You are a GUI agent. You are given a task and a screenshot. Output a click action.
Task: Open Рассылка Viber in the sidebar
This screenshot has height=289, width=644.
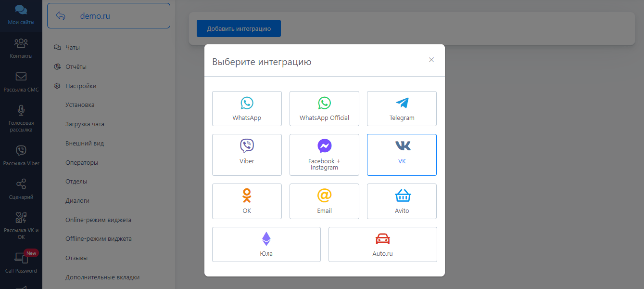[x=21, y=156]
